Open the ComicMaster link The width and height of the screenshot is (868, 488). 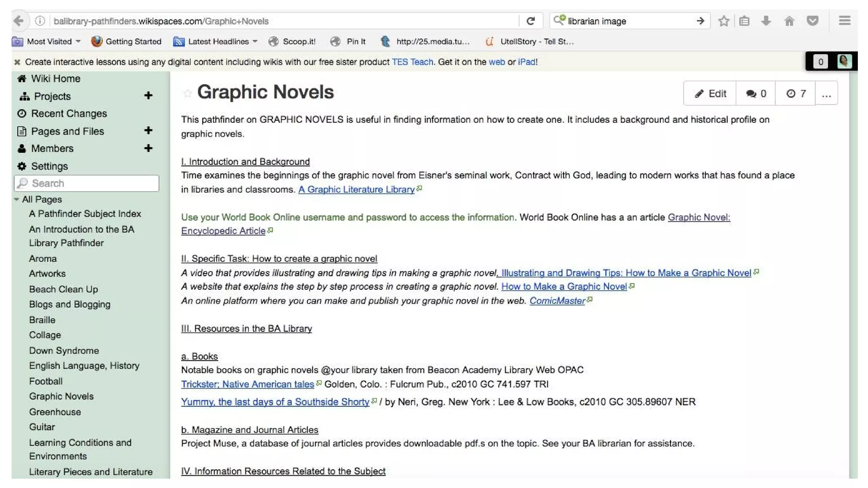point(557,301)
